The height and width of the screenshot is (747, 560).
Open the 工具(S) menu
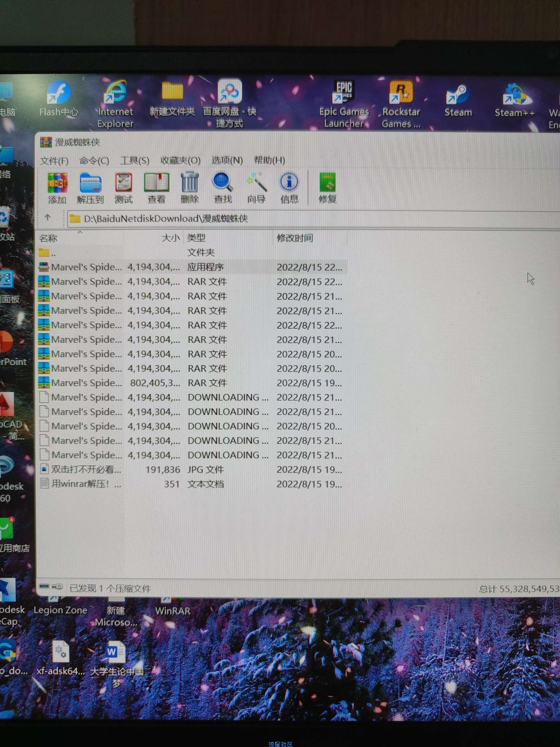point(135,160)
